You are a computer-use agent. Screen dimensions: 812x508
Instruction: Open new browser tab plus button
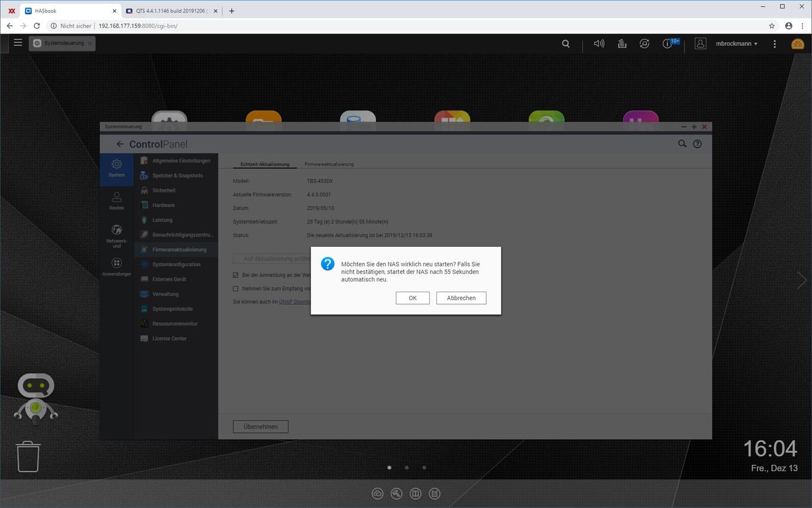[232, 11]
